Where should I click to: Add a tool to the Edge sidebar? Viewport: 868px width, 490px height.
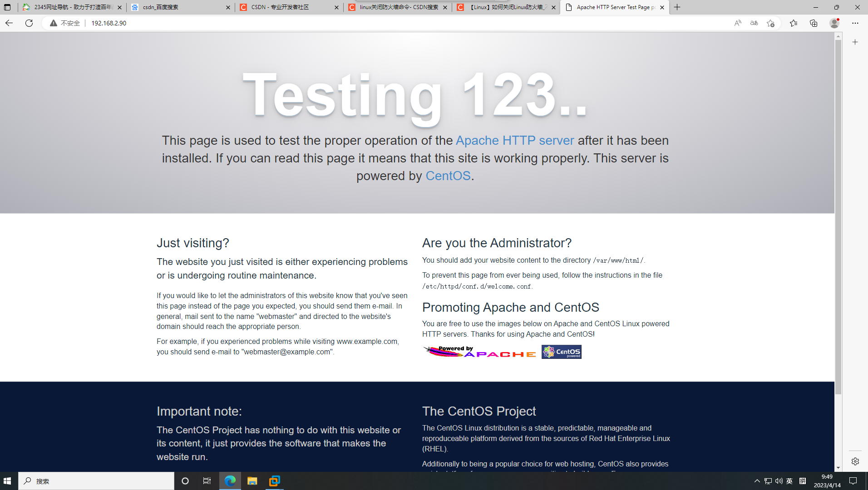pyautogui.click(x=855, y=42)
